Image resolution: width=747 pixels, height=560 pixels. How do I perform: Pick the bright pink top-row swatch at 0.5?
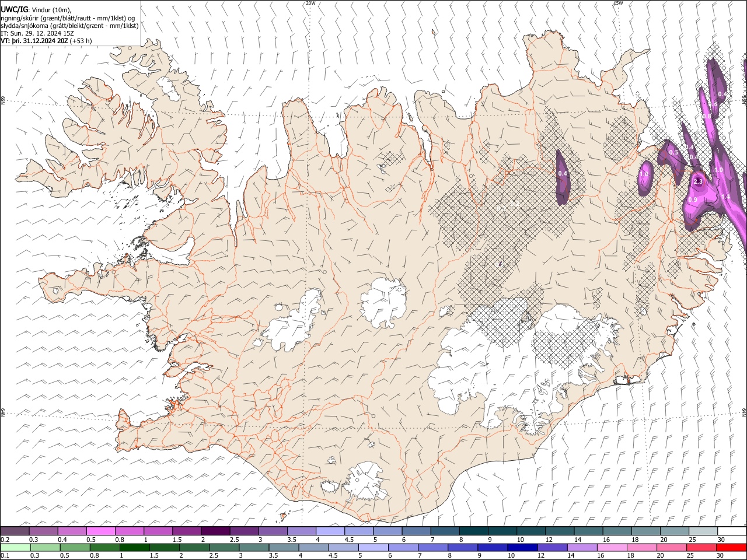pos(101,531)
